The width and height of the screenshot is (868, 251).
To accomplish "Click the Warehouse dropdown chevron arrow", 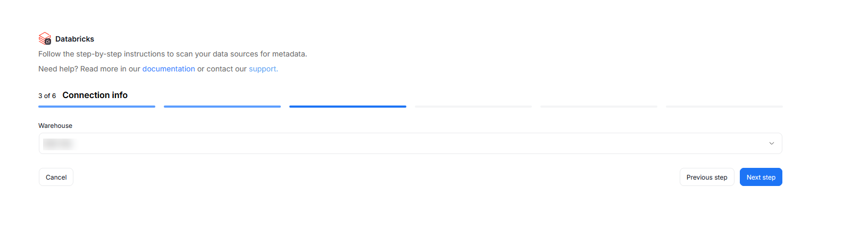I will [772, 143].
